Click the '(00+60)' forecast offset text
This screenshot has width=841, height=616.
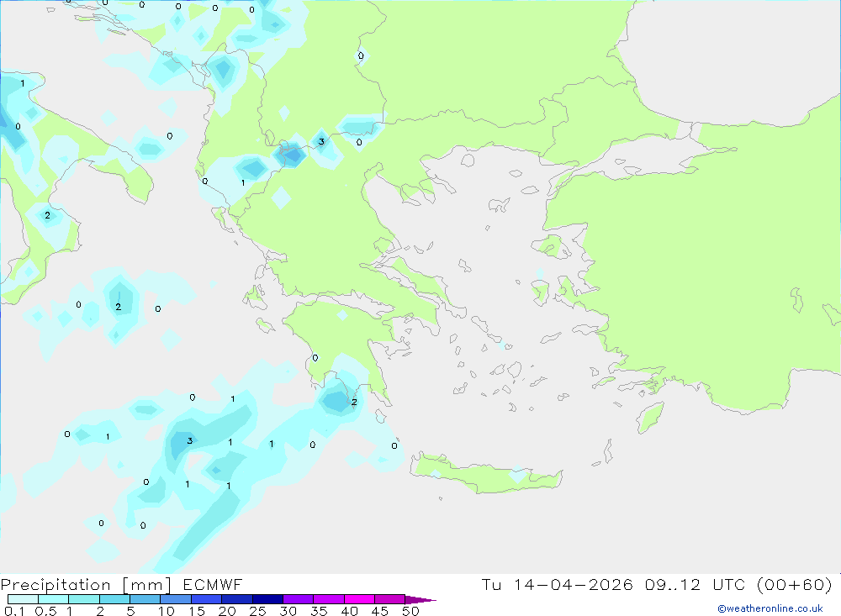click(x=795, y=584)
